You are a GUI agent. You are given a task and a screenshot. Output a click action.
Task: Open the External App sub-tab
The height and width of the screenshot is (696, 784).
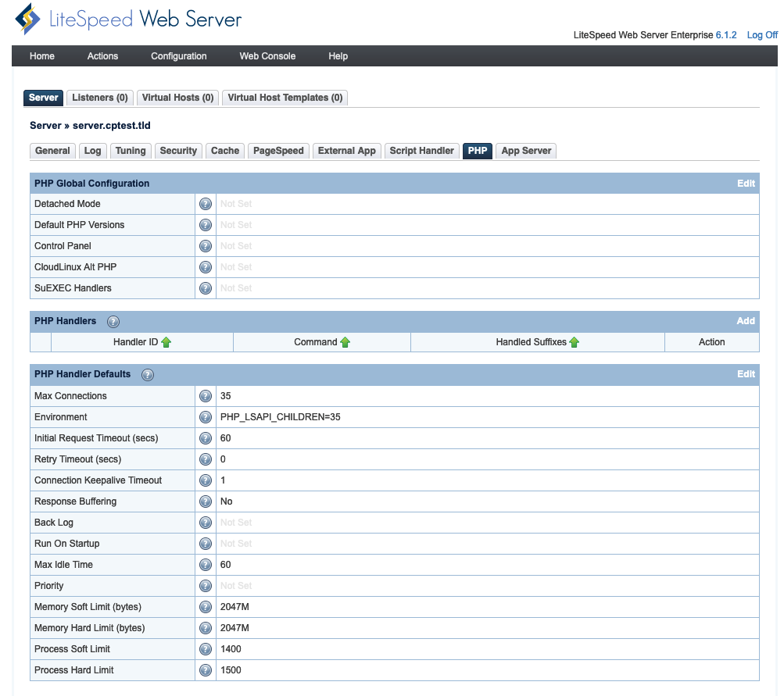pos(346,151)
